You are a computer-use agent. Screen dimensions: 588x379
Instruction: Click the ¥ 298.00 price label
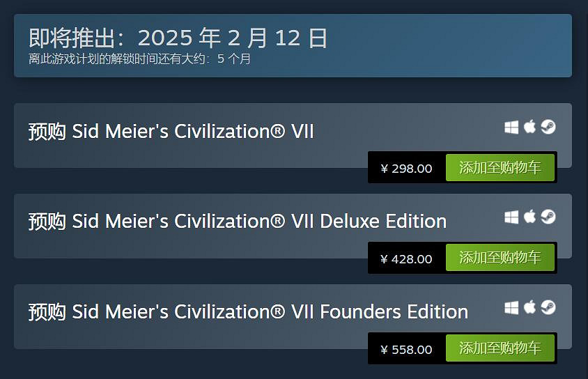click(406, 169)
